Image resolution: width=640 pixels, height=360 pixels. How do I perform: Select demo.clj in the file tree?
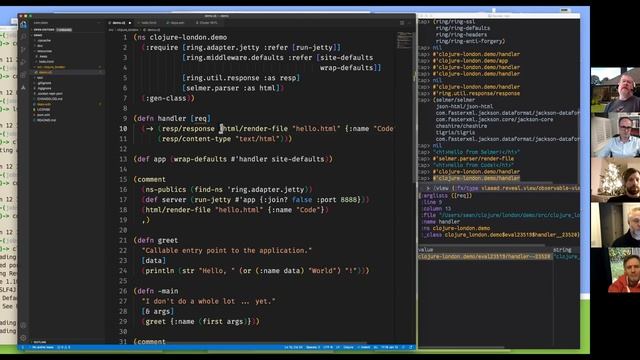45,72
